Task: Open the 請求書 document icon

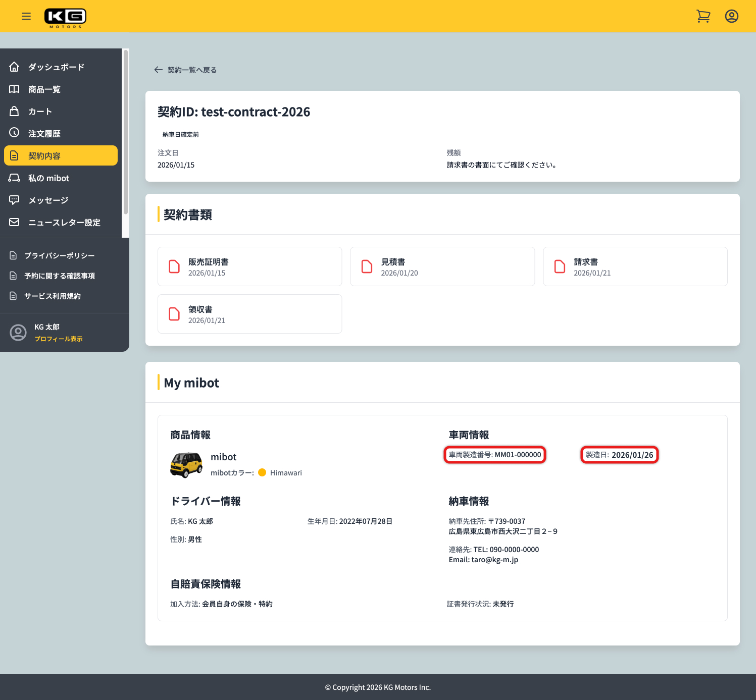Action: click(x=560, y=266)
